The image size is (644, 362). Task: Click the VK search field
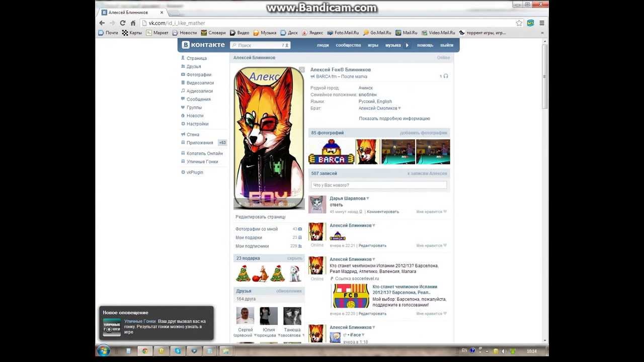click(x=260, y=45)
